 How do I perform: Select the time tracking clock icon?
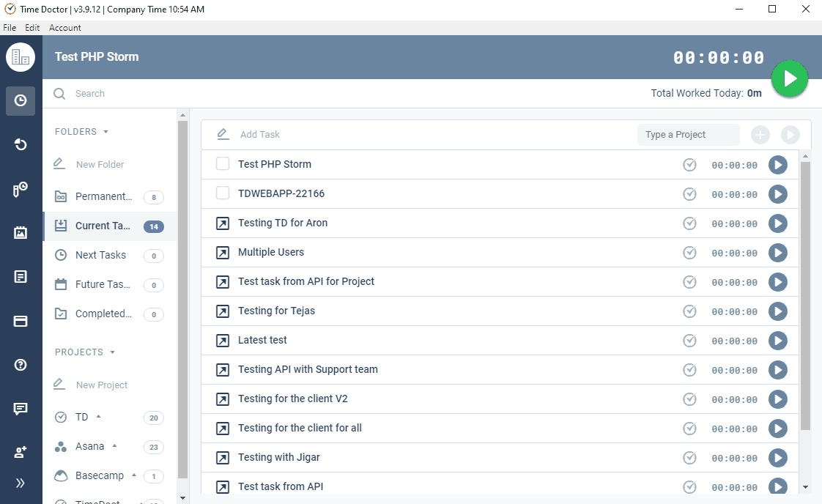tap(21, 101)
